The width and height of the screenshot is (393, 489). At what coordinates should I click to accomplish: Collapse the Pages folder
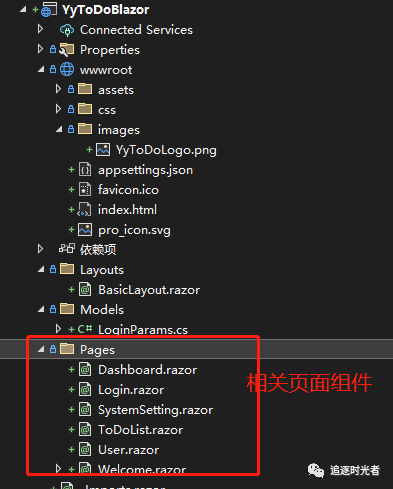click(x=41, y=350)
